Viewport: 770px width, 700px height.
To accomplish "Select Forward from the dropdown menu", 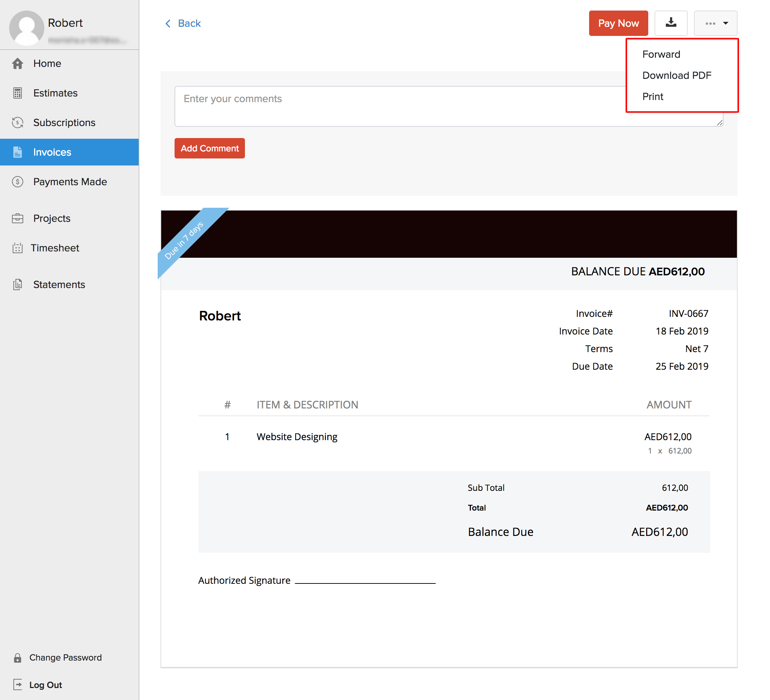I will pos(661,54).
